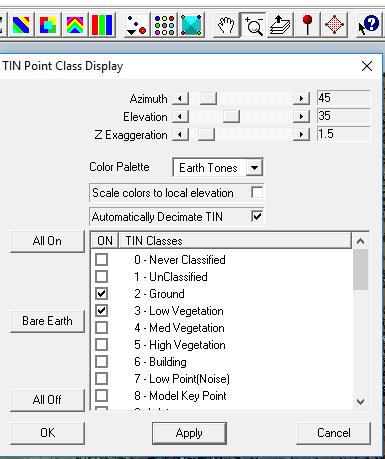
Task: Select the pan hand tool
Action: [x=227, y=25]
